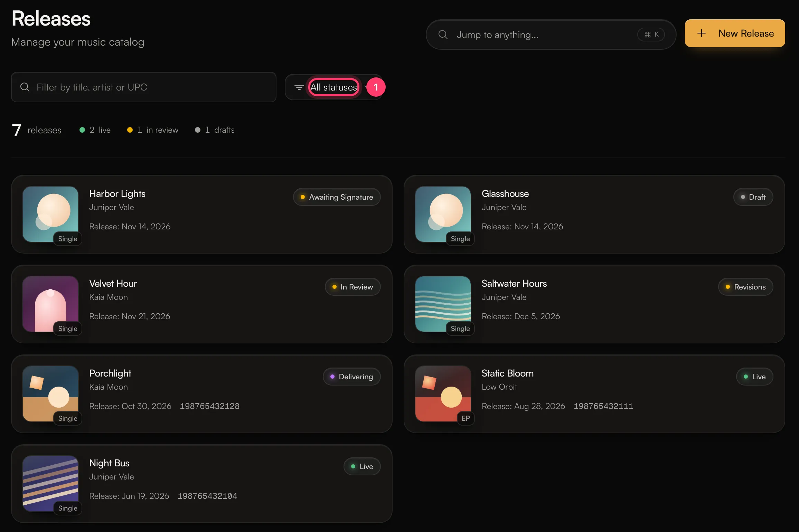
Task: Click the 2 live count
Action: 95,130
